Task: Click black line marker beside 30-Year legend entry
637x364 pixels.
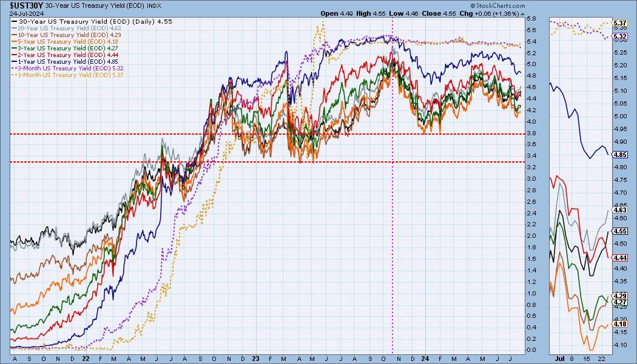Action: coord(15,21)
